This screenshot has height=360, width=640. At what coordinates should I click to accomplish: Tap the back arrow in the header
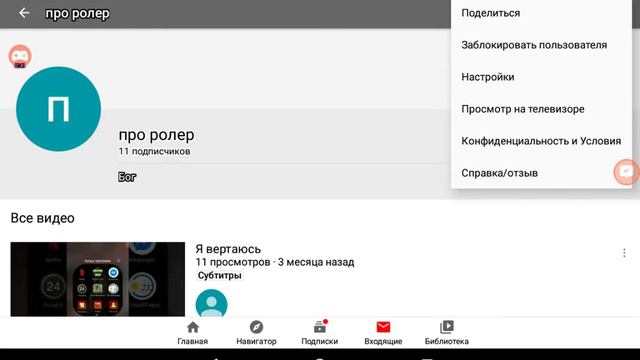click(24, 13)
